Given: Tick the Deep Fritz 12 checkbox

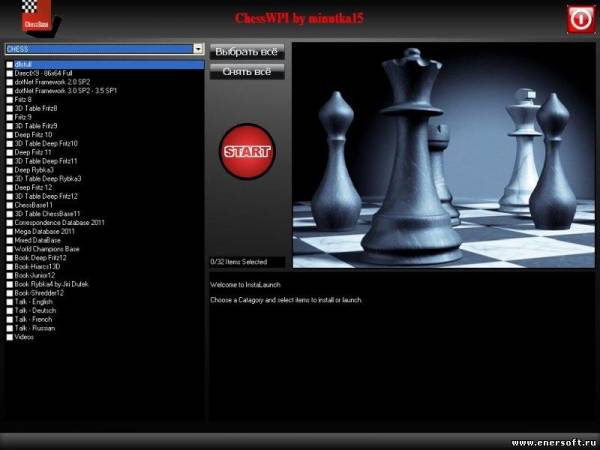Looking at the screenshot, I should (10, 188).
